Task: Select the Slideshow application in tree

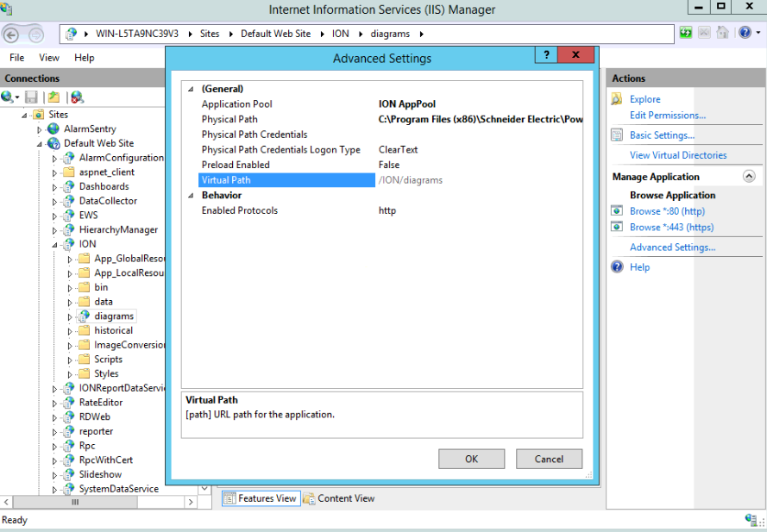Action: [x=100, y=474]
